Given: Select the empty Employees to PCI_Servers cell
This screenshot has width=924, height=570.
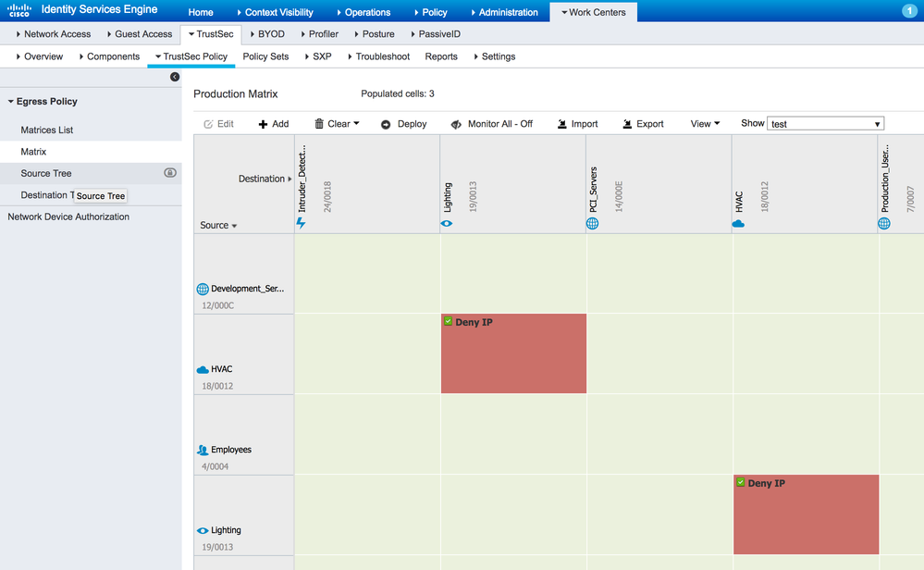Looking at the screenshot, I should (x=660, y=434).
